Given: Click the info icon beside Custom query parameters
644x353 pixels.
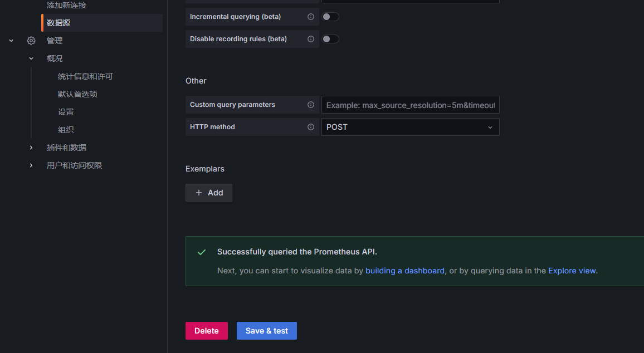Looking at the screenshot, I should click(311, 105).
